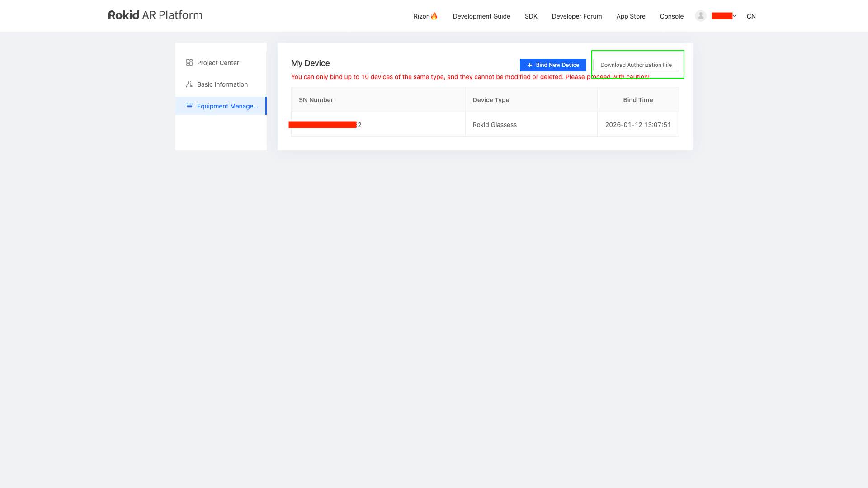Image resolution: width=868 pixels, height=488 pixels.
Task: Open the App Store link
Action: (631, 16)
